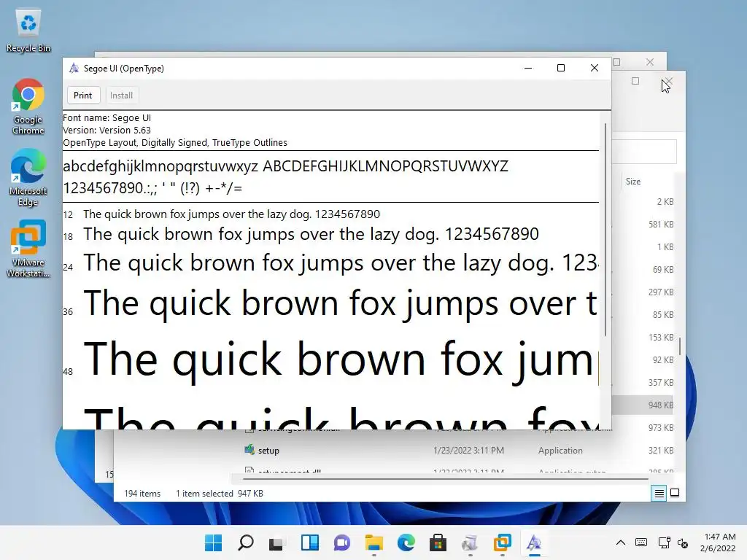Viewport: 747px width, 560px height.
Task: Click the Print button in the font viewer
Action: 83,96
